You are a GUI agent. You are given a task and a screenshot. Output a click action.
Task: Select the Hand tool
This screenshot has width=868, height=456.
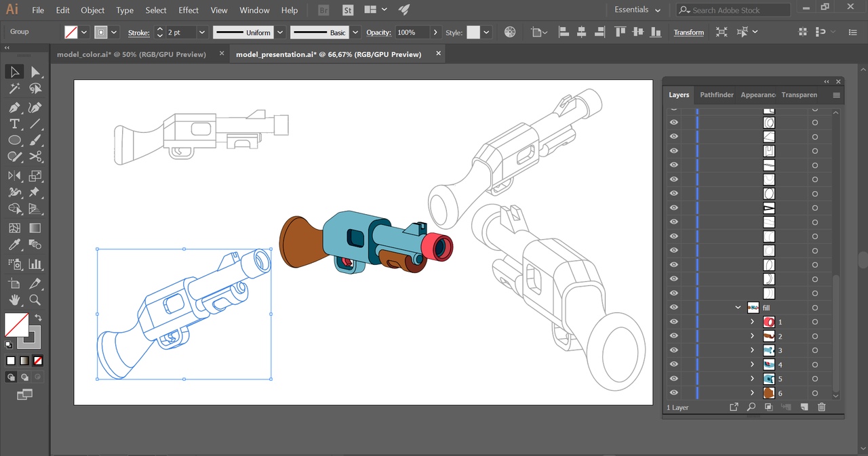click(14, 299)
